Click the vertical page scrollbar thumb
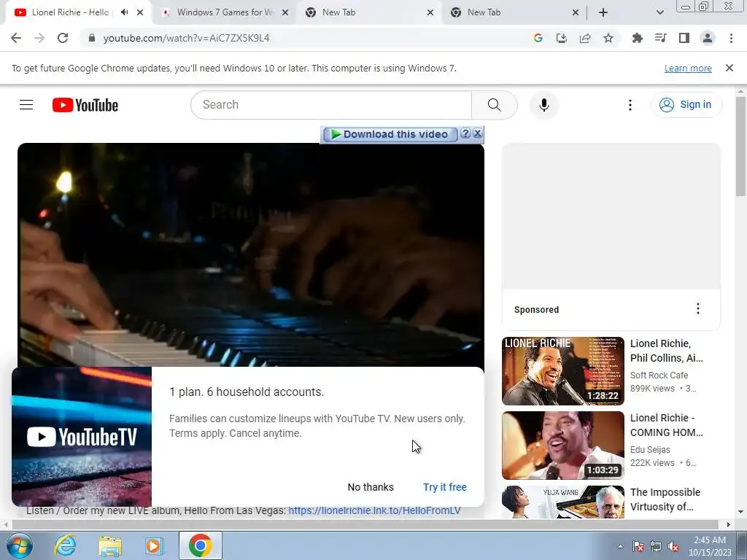 740,146
